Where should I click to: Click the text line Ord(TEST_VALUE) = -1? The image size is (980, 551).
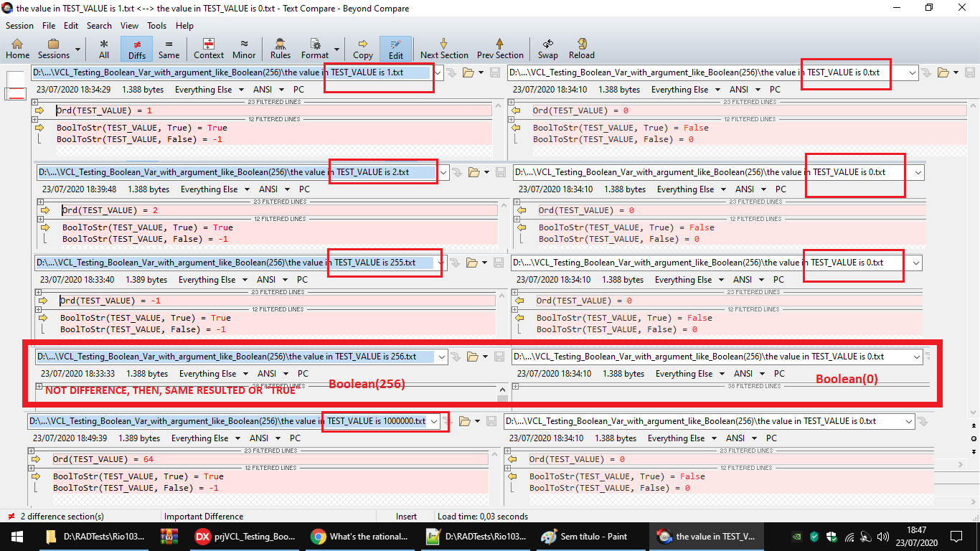(110, 301)
